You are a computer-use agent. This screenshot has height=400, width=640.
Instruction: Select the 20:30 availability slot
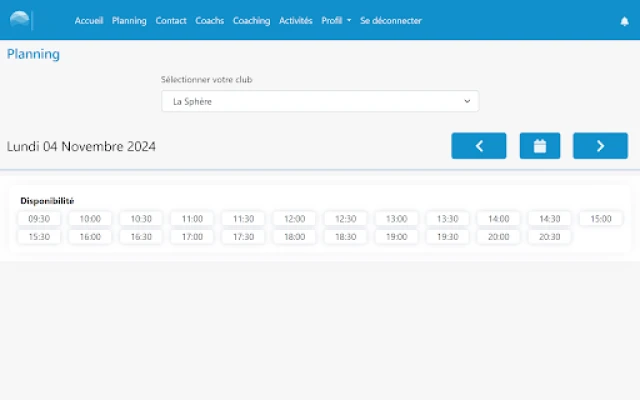click(549, 237)
